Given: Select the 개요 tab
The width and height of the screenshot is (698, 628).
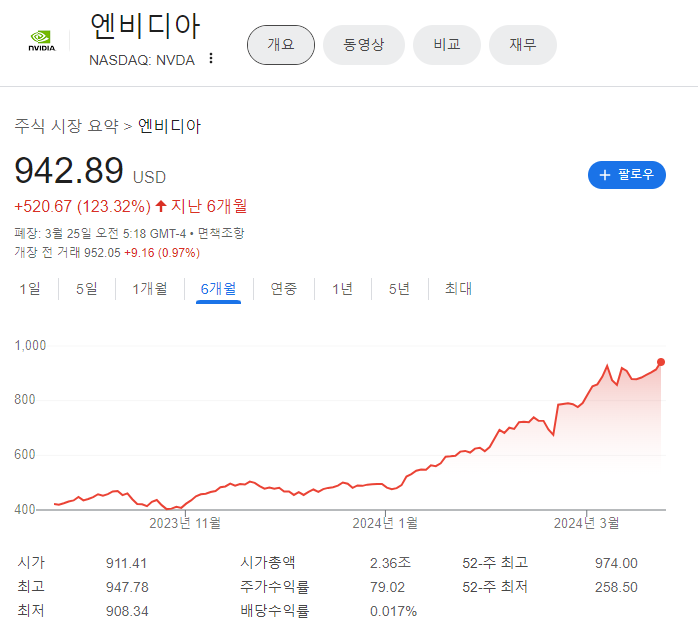Looking at the screenshot, I should point(281,45).
